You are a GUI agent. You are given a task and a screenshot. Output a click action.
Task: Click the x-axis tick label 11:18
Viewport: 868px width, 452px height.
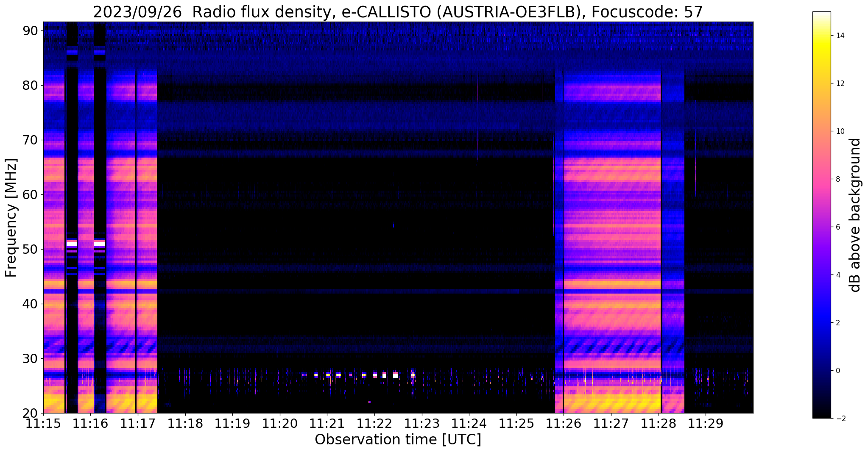tap(185, 423)
